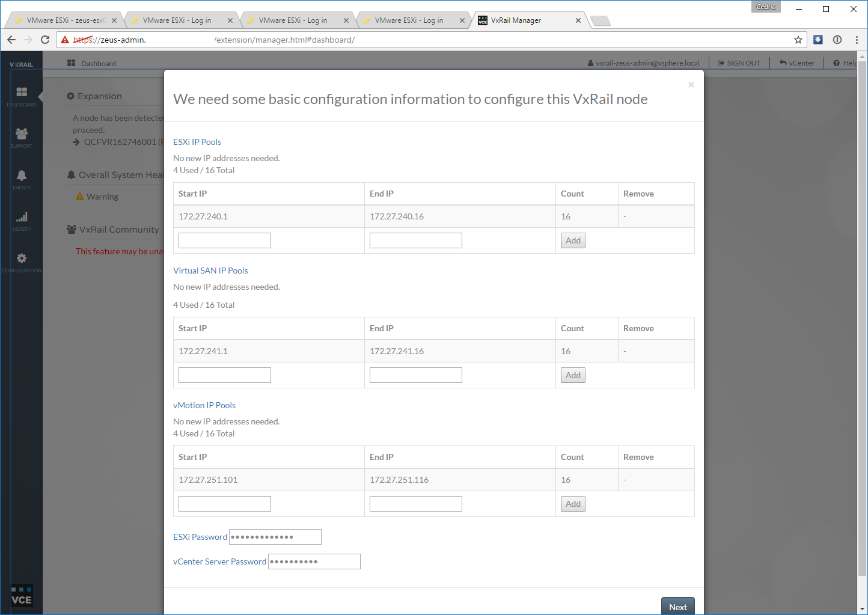Go back using browser back arrow
Image resolution: width=868 pixels, height=615 pixels.
(x=11, y=40)
